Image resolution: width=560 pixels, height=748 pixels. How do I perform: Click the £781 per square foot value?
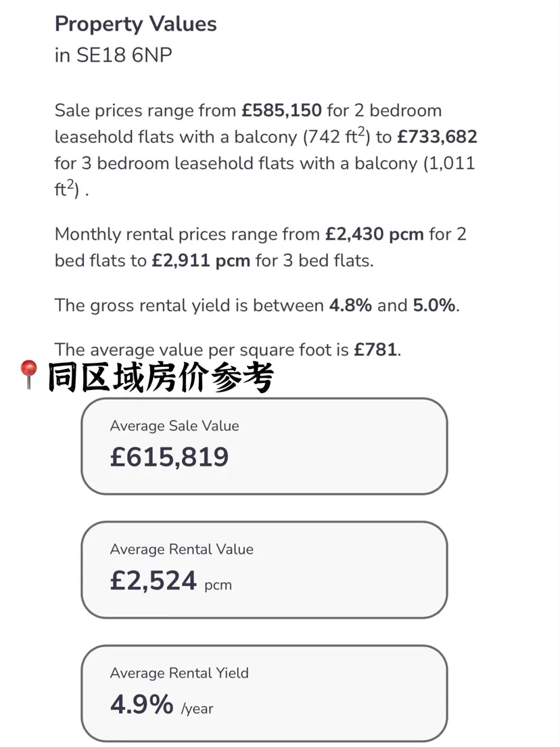click(x=375, y=350)
